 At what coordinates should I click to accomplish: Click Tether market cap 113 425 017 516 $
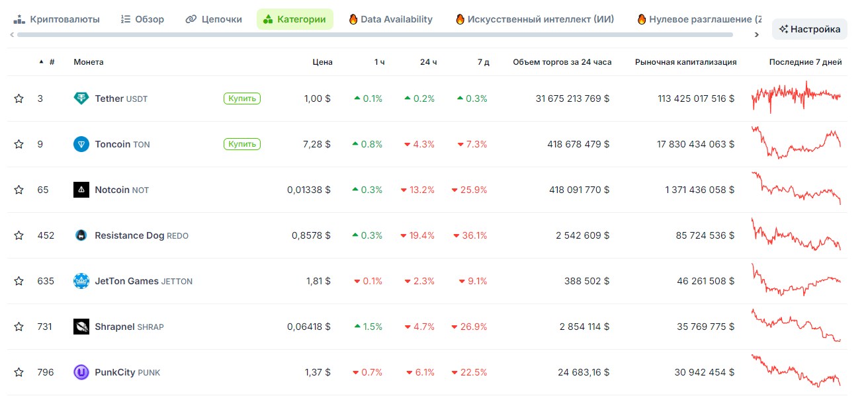696,99
